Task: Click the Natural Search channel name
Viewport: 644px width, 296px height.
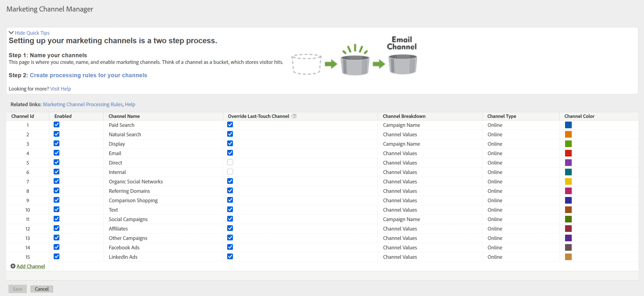Action: coord(125,135)
